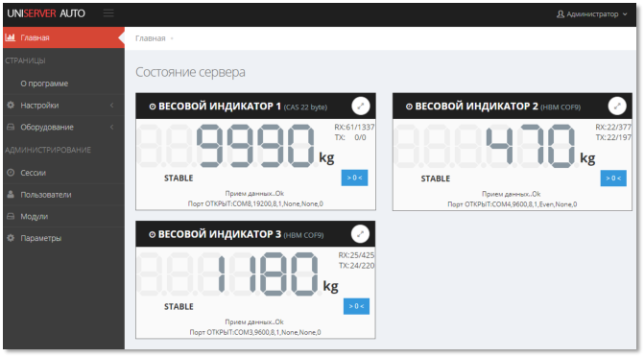Click the drive icon beside Модули
The width and height of the screenshot is (644, 357).
(11, 216)
